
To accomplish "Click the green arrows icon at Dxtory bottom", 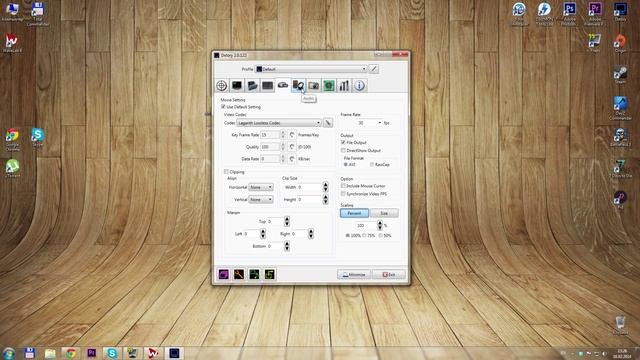I will [x=254, y=274].
